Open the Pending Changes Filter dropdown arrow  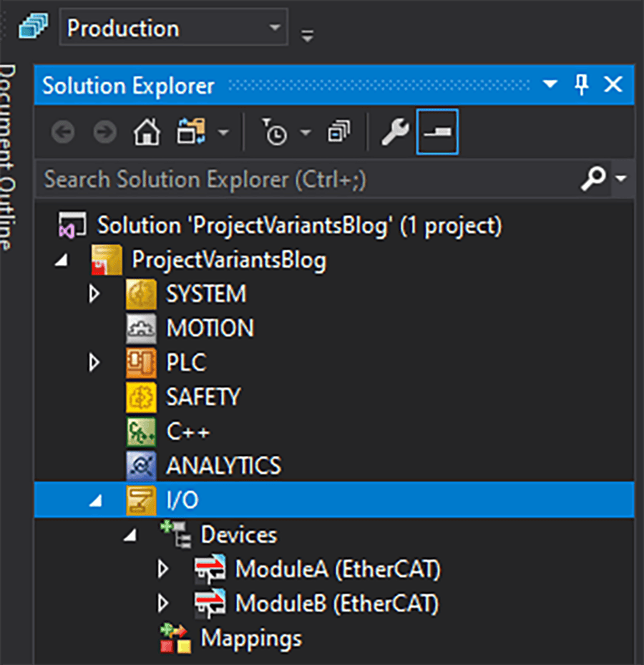coord(306,132)
